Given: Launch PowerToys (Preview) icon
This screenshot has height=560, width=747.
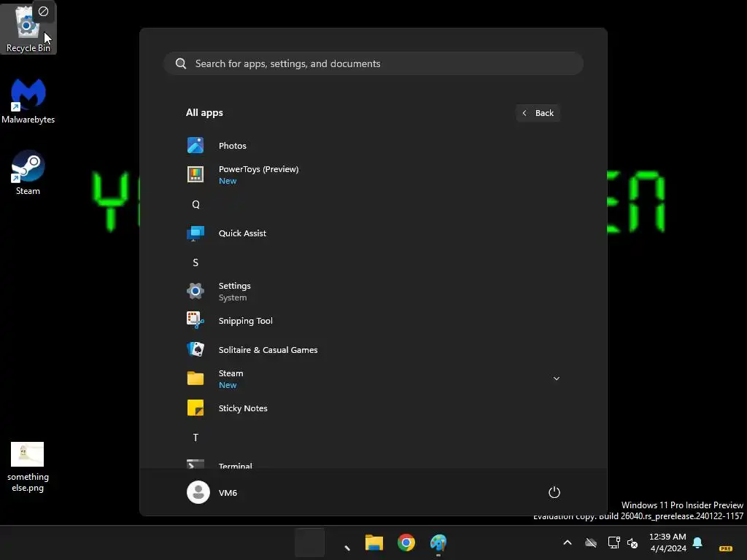Looking at the screenshot, I should 196,174.
